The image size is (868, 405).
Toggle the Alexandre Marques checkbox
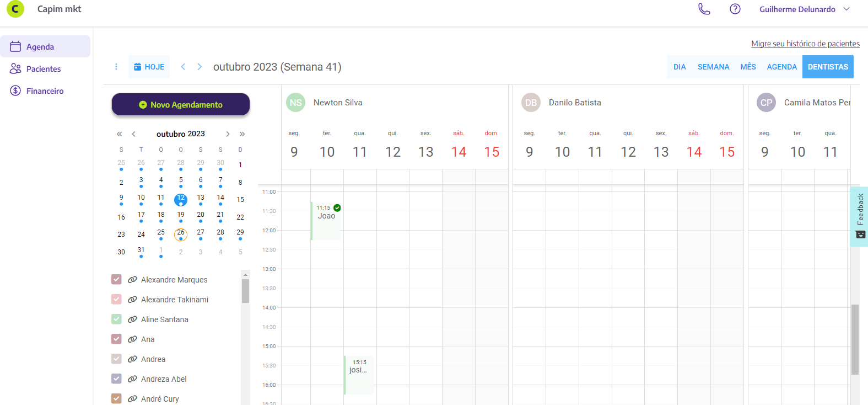coord(116,279)
